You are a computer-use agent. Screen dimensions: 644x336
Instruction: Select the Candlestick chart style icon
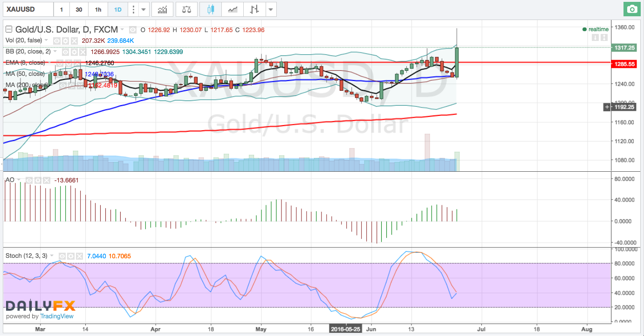tap(211, 9)
